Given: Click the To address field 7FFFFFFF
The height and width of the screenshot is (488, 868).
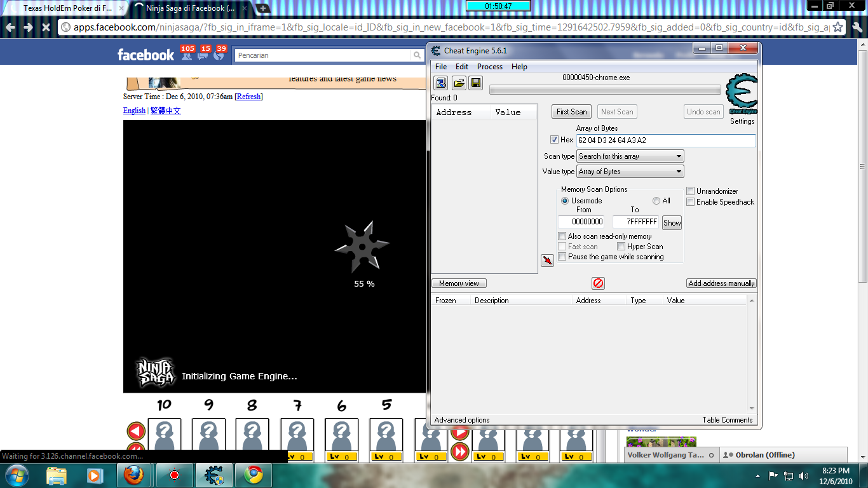Looking at the screenshot, I should tap(636, 222).
